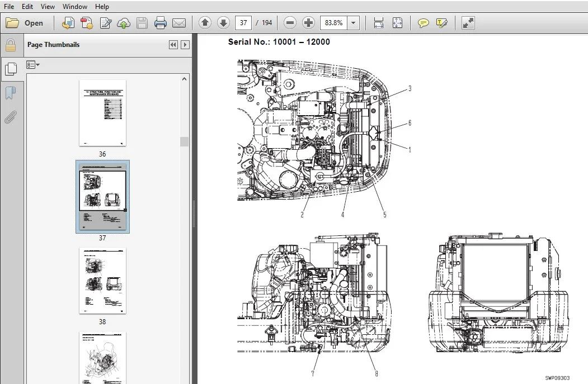The width and height of the screenshot is (588, 384).
Task: Select the page 36 thumbnail
Action: click(102, 113)
